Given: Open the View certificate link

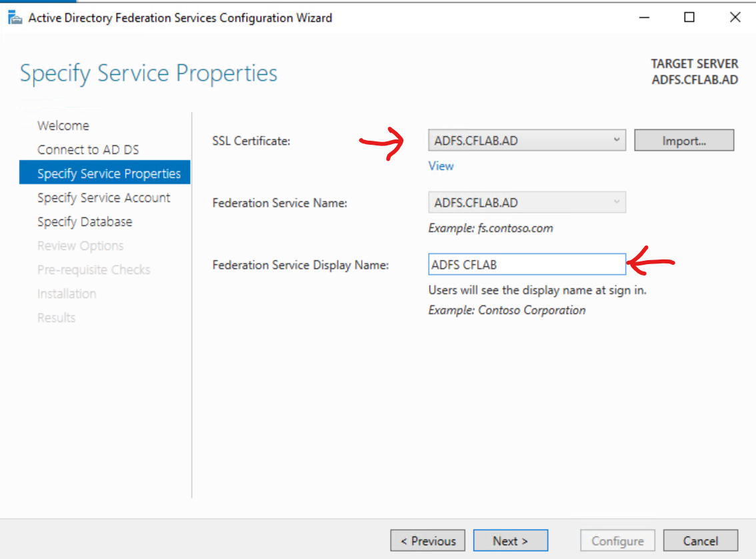Looking at the screenshot, I should click(x=441, y=166).
